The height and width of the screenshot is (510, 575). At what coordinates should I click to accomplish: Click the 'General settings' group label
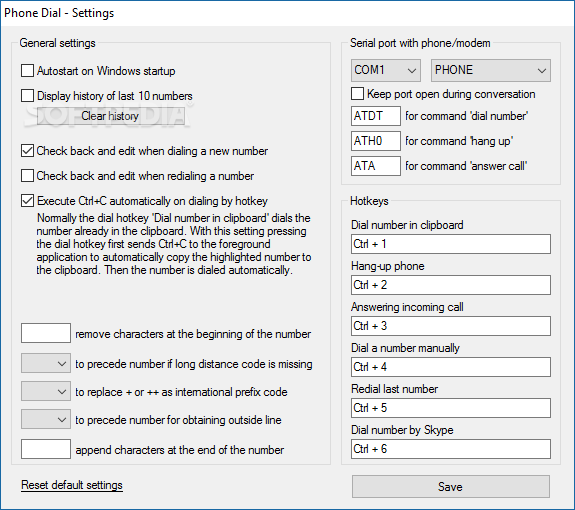(58, 43)
